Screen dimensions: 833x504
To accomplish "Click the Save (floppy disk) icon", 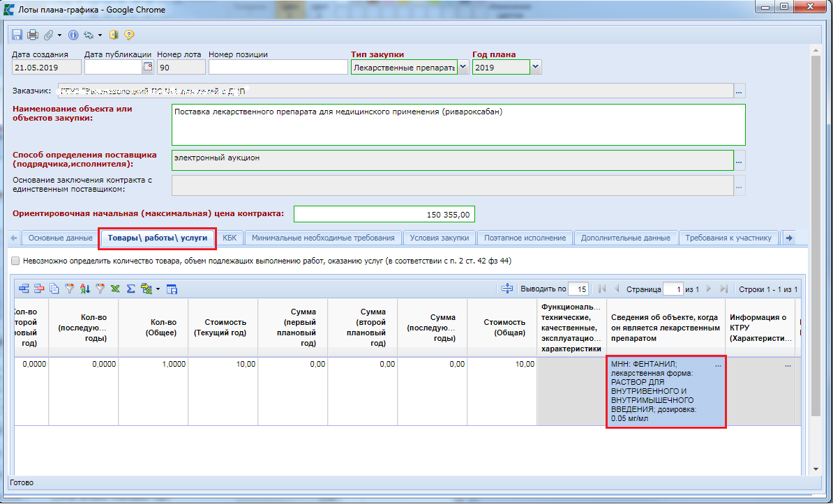I will pos(17,35).
